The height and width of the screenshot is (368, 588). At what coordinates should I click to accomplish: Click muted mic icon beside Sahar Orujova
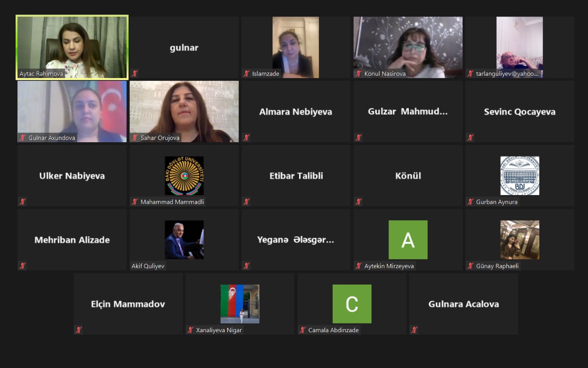point(135,138)
